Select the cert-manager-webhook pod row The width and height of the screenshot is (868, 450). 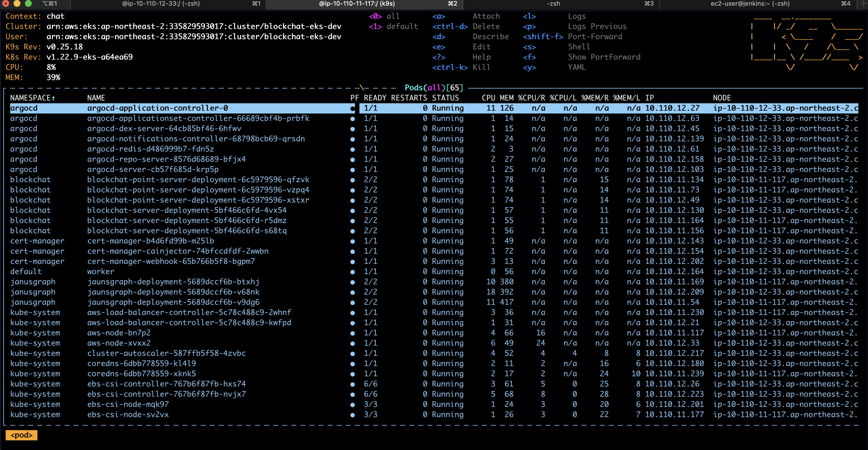pos(171,261)
